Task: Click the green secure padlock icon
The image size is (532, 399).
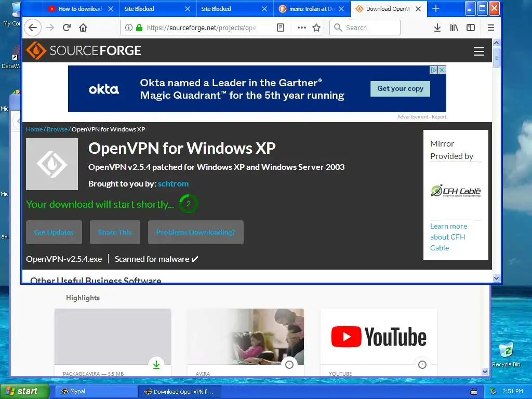Action: click(x=139, y=28)
